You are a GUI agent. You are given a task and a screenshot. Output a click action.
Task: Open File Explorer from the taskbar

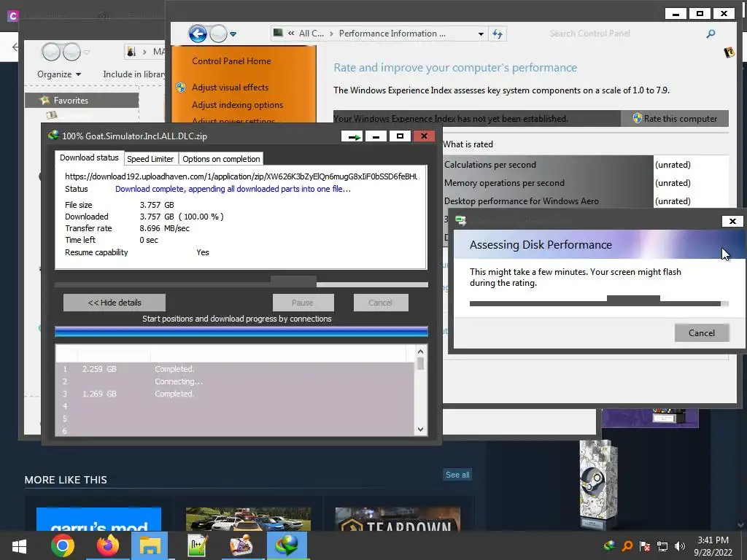click(x=150, y=545)
